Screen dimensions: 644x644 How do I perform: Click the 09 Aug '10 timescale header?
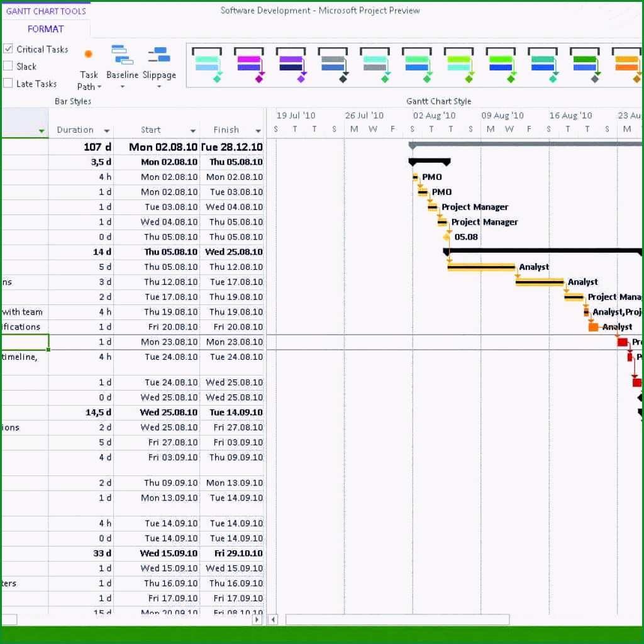(502, 116)
